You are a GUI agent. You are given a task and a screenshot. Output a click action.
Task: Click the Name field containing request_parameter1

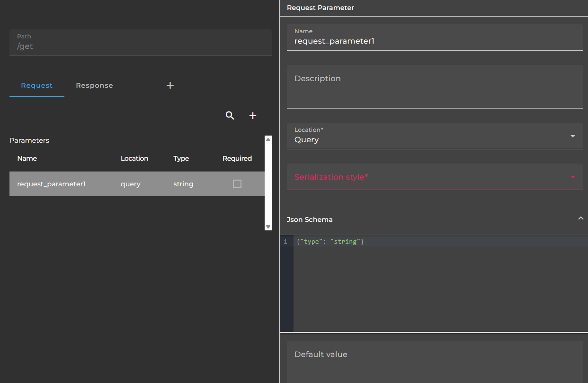435,37
